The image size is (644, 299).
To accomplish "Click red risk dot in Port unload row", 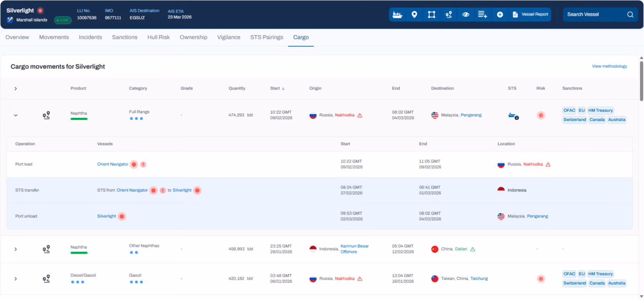I will 122,216.
